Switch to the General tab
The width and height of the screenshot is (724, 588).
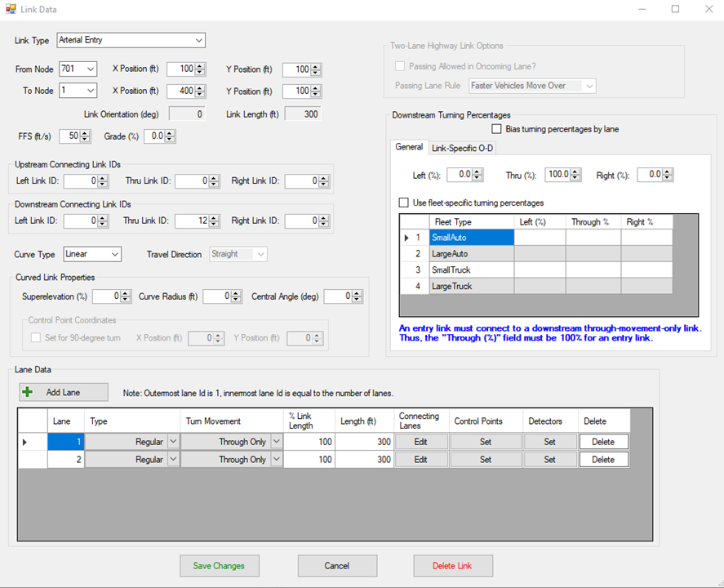click(x=409, y=147)
